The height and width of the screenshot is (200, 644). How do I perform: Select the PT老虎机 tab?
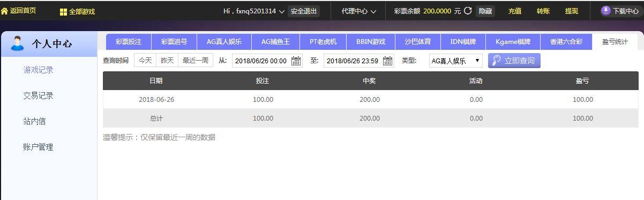pyautogui.click(x=323, y=42)
